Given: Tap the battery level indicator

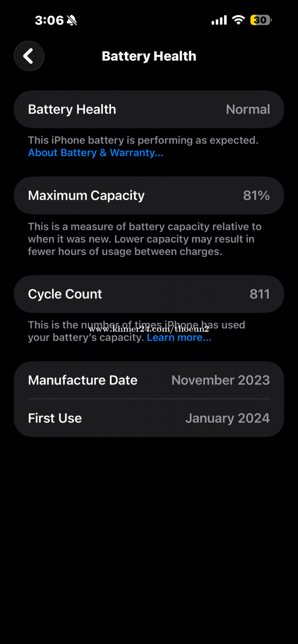Looking at the screenshot, I should 261,20.
